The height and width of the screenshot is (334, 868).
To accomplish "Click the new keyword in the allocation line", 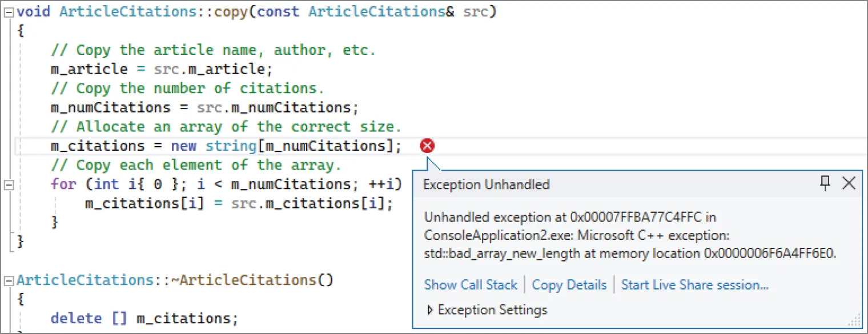I will (183, 146).
